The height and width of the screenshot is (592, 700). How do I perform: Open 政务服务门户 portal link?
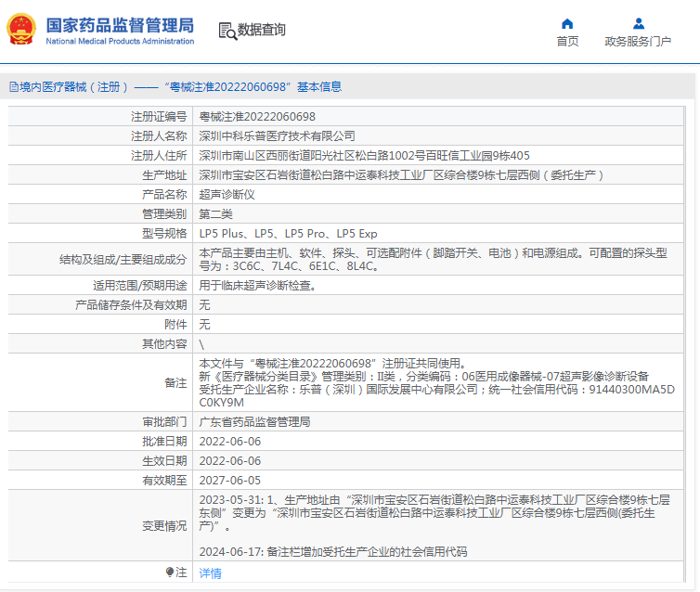pos(638,42)
